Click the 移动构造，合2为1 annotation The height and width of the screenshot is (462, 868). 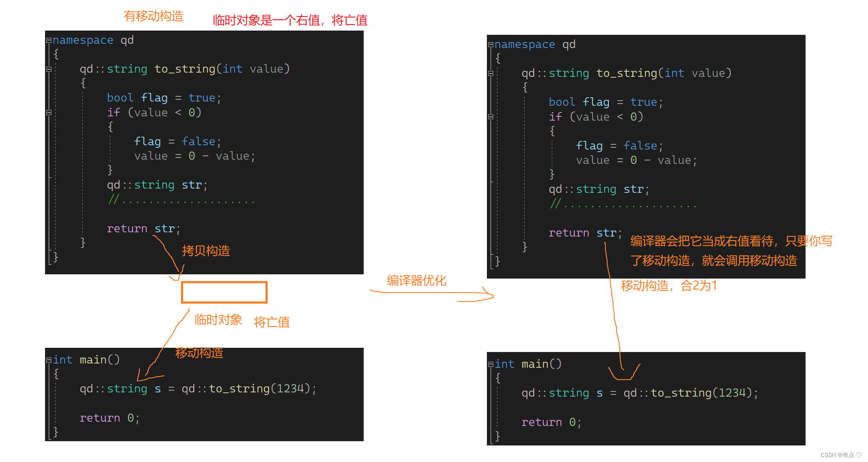(x=669, y=286)
